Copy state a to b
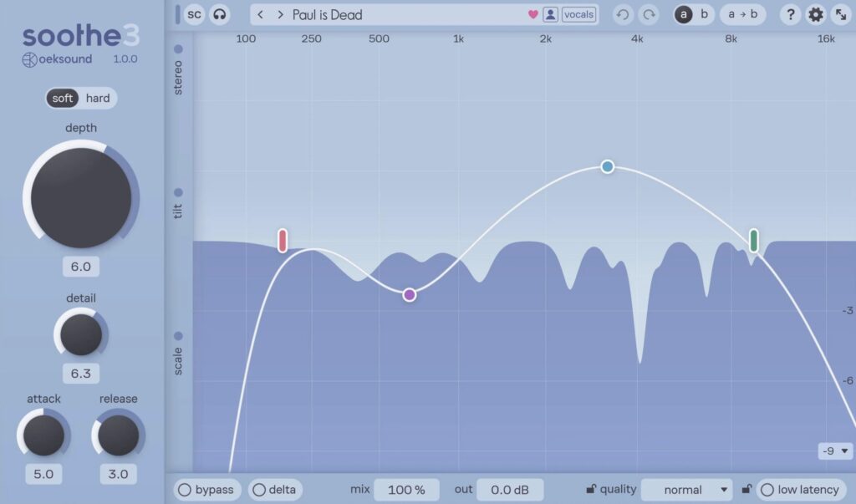The height and width of the screenshot is (504, 856). (743, 15)
